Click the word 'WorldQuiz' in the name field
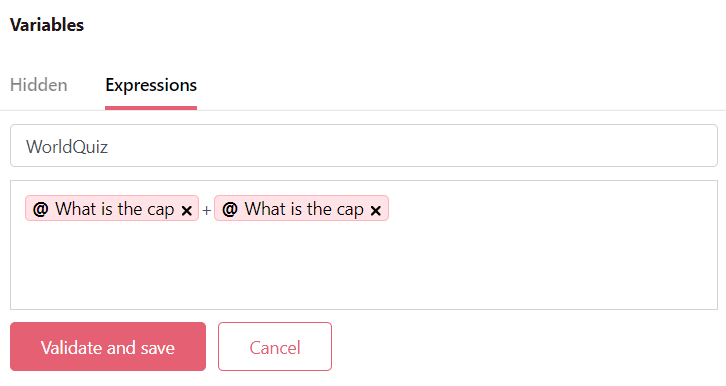Viewport: 726px width, 386px height. click(x=67, y=147)
